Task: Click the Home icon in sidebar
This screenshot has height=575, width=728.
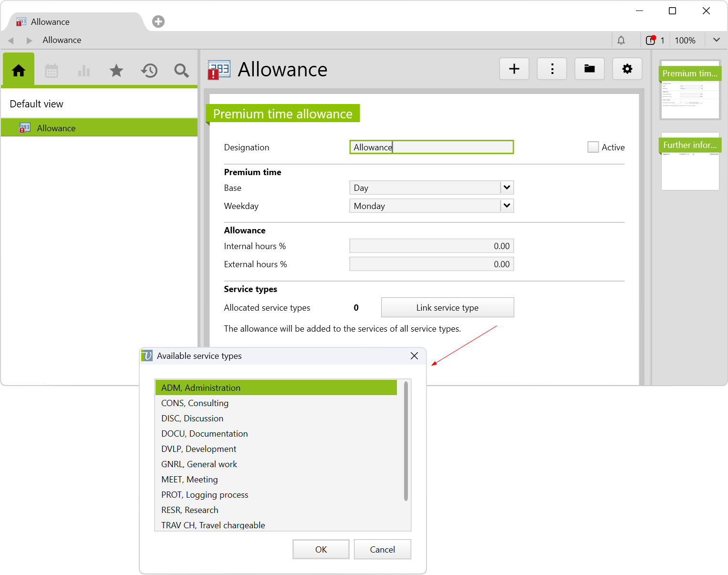Action: click(19, 71)
